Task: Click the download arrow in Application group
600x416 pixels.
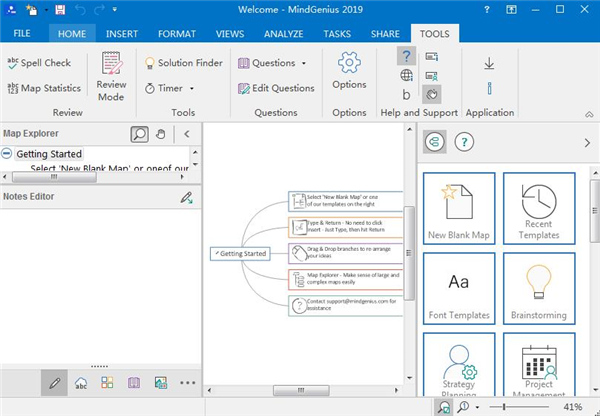Action: tap(489, 63)
